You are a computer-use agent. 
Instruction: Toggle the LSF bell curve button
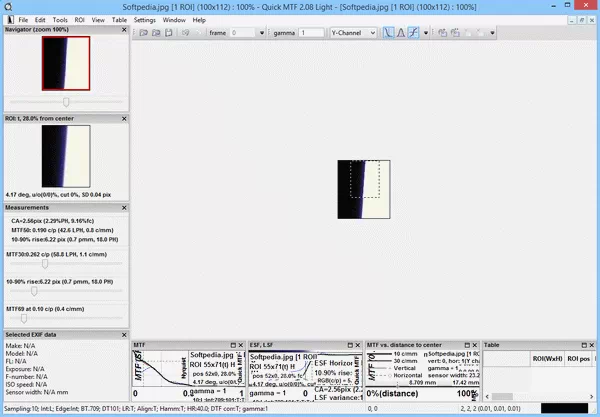(401, 33)
